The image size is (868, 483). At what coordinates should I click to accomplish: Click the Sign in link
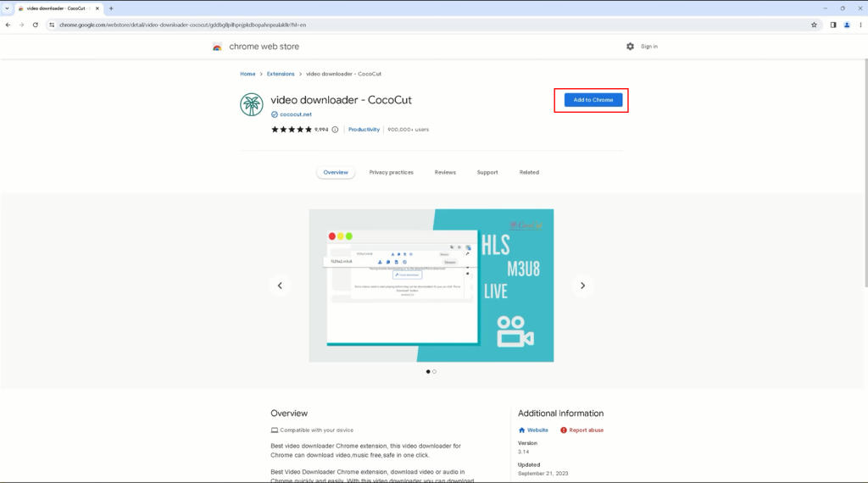coord(648,47)
